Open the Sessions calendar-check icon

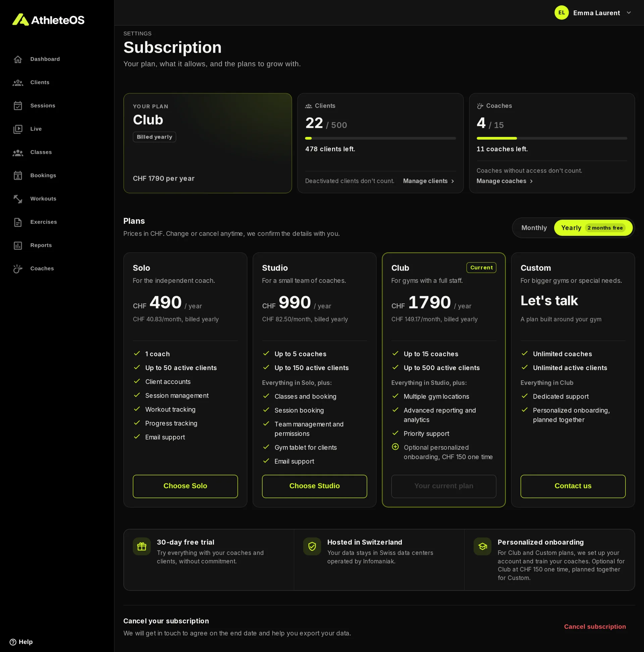click(x=18, y=106)
